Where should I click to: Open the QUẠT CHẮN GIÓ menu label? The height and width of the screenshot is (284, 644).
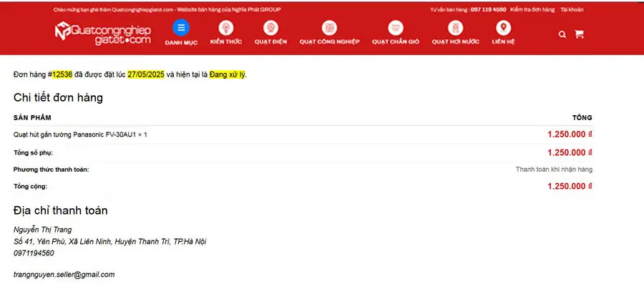pos(396,42)
